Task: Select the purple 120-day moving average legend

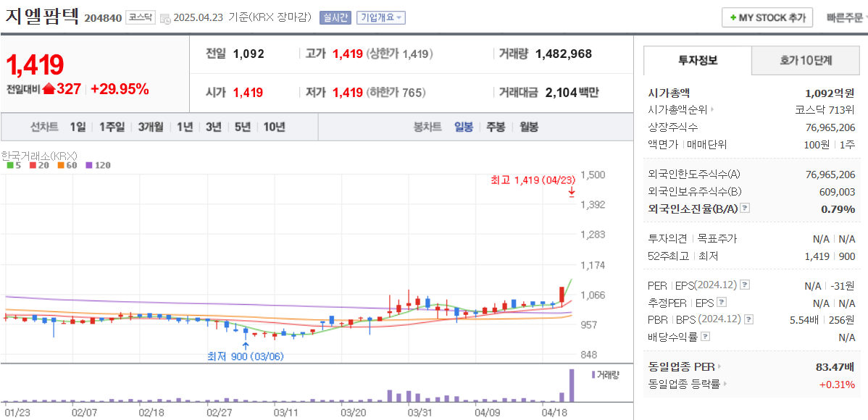Action: click(97, 165)
